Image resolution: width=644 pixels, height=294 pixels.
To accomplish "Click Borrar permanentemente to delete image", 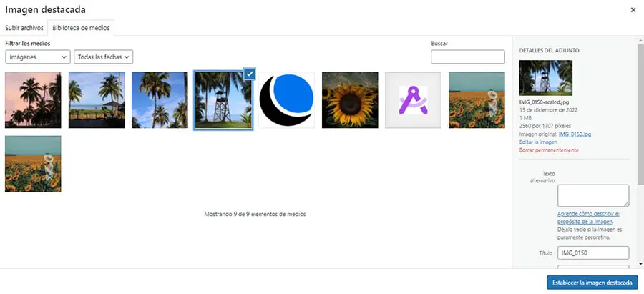I will (549, 150).
